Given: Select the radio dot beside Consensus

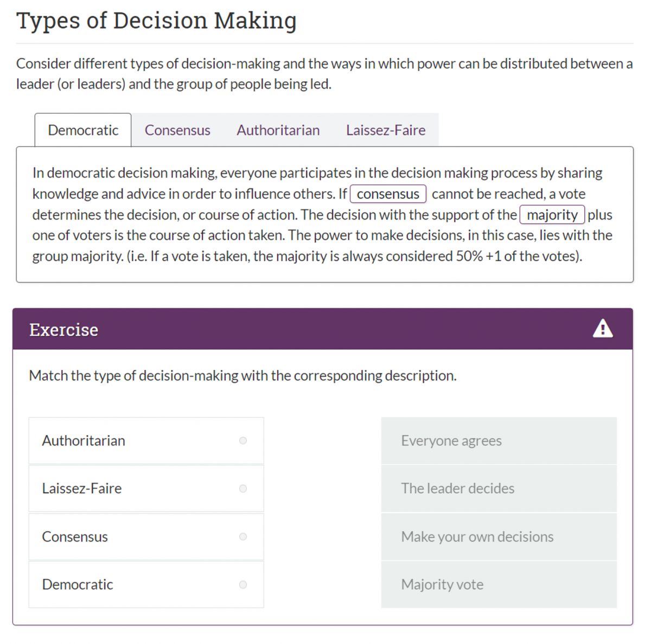Looking at the screenshot, I should point(243,537).
